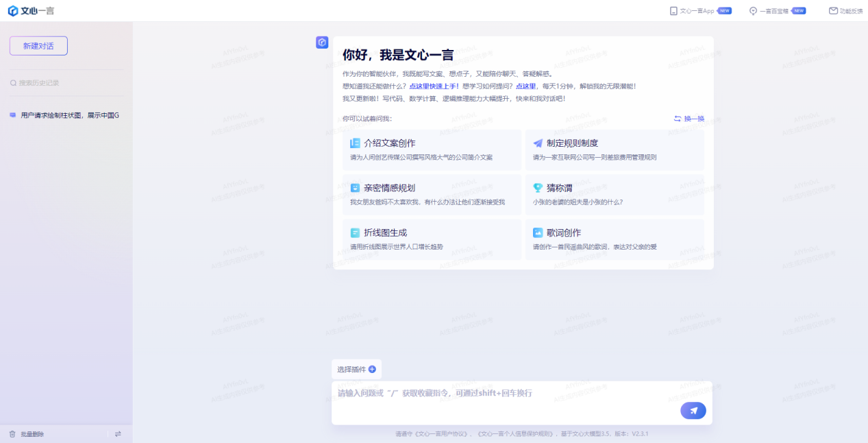This screenshot has width=868, height=443.
Task: Click the 你可以试着问我 label
Action: coord(367,119)
